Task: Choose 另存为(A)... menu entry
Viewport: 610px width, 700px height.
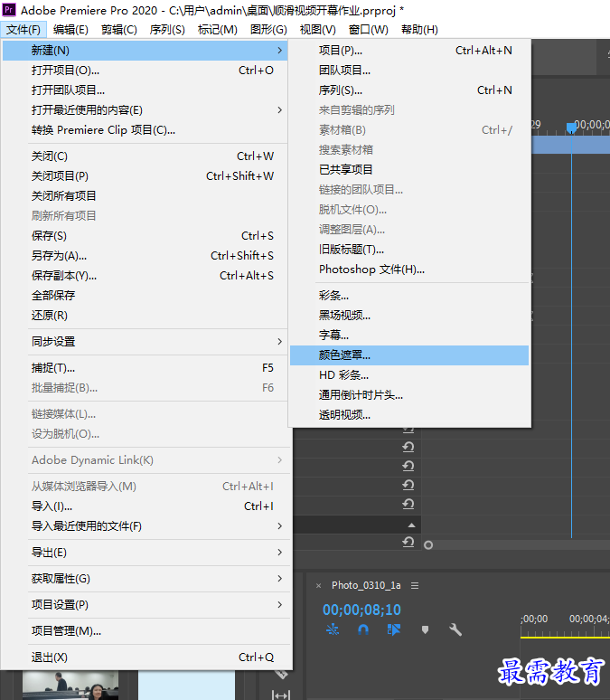Action: pyautogui.click(x=145, y=255)
